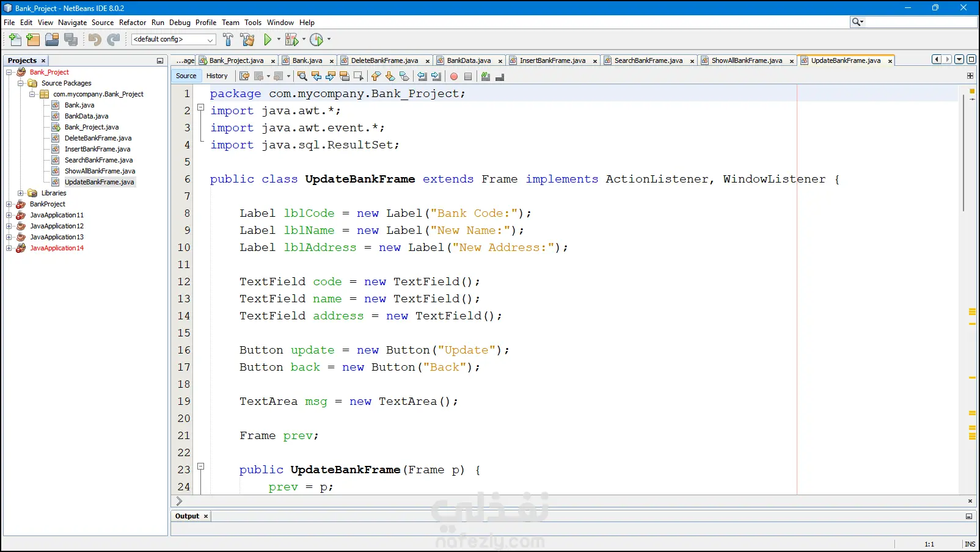Show opened documents list arrow
The image size is (980, 552).
[959, 59]
